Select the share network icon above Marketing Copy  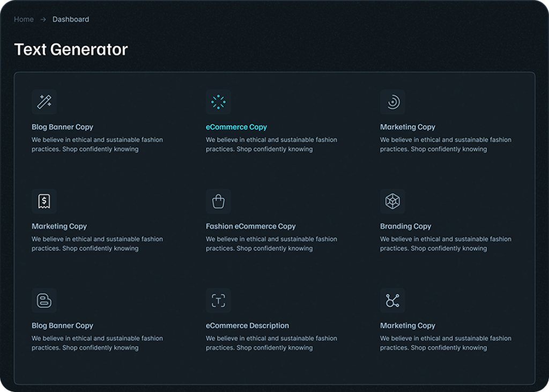[392, 300]
